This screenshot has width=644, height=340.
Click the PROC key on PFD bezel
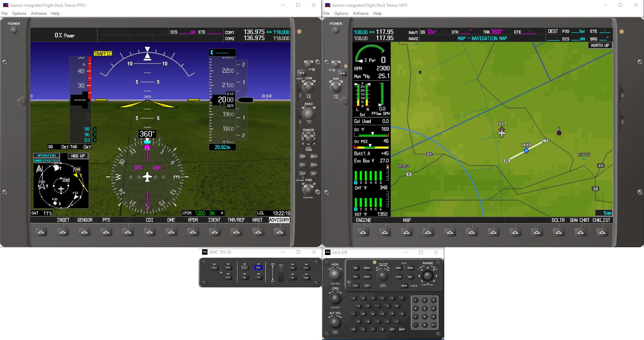coord(314,165)
